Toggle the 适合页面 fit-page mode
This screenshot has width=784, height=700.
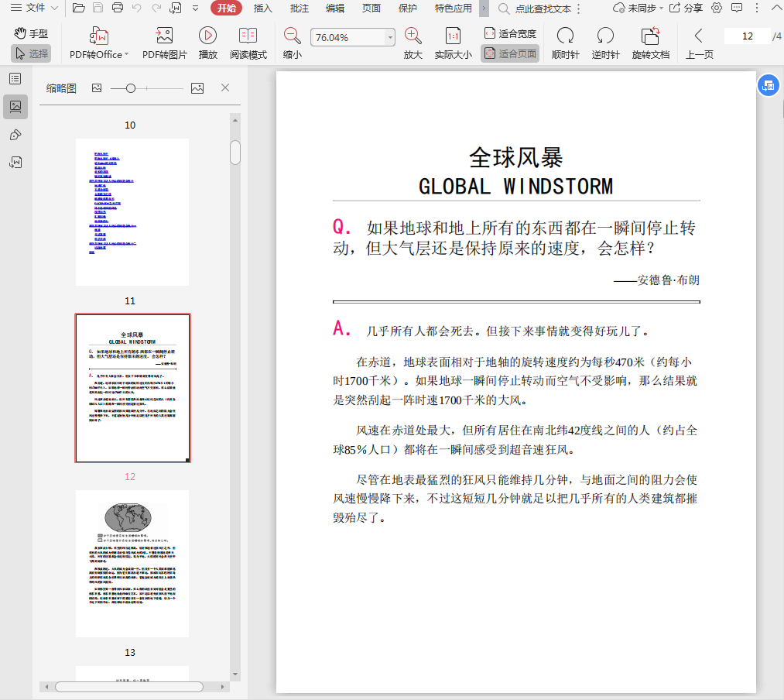[x=510, y=53]
